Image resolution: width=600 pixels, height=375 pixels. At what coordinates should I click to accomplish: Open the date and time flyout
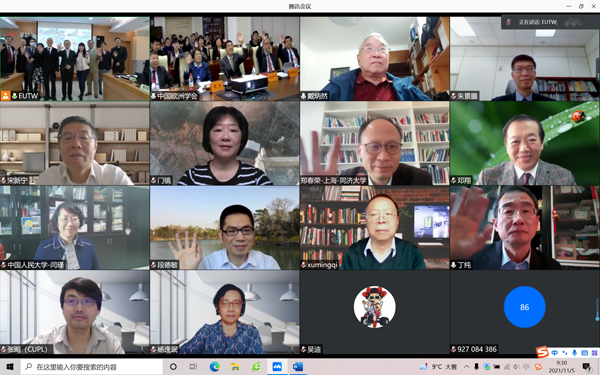tap(562, 367)
